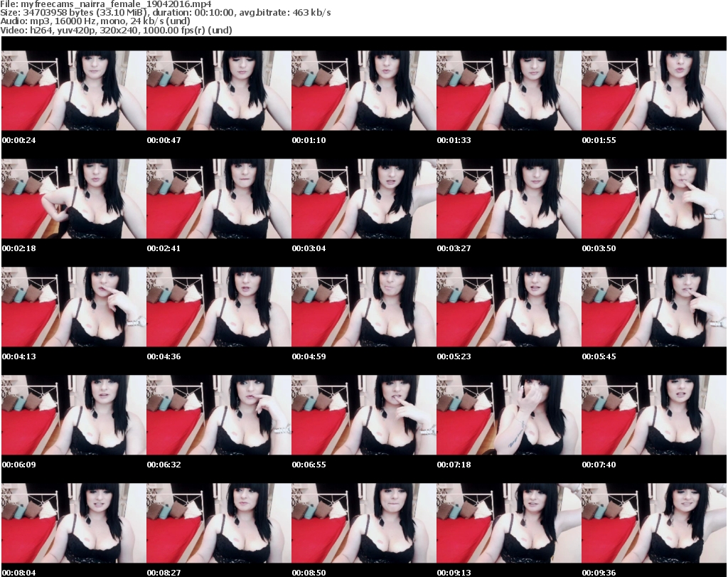Click the 00:01:33 timestamp label
This screenshot has width=728, height=577.
point(454,140)
